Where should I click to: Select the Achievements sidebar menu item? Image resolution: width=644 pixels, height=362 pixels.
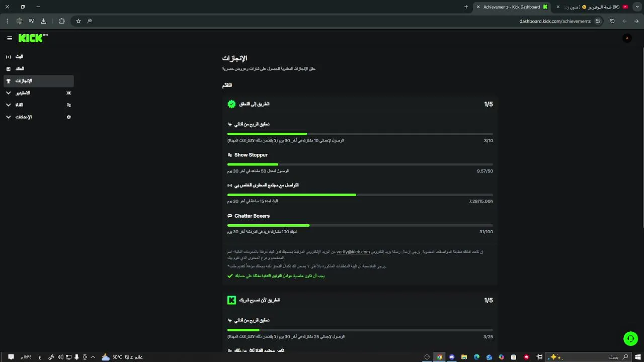point(38,81)
